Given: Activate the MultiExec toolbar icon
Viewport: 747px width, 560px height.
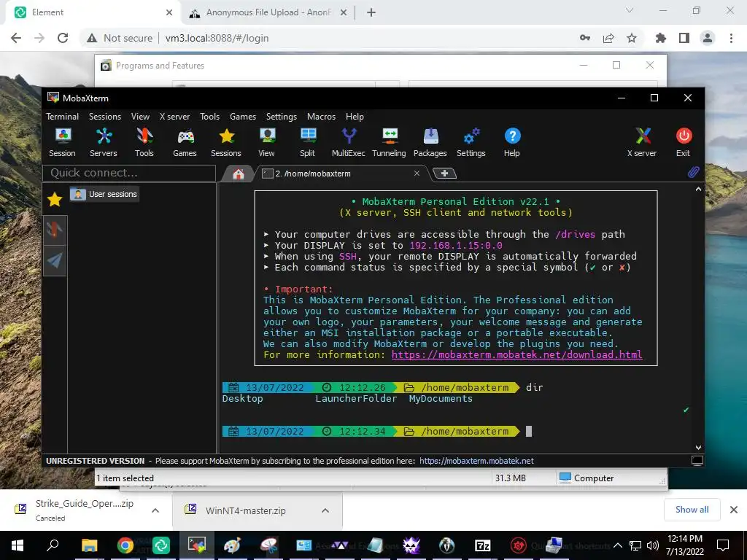Looking at the screenshot, I should pos(349,142).
